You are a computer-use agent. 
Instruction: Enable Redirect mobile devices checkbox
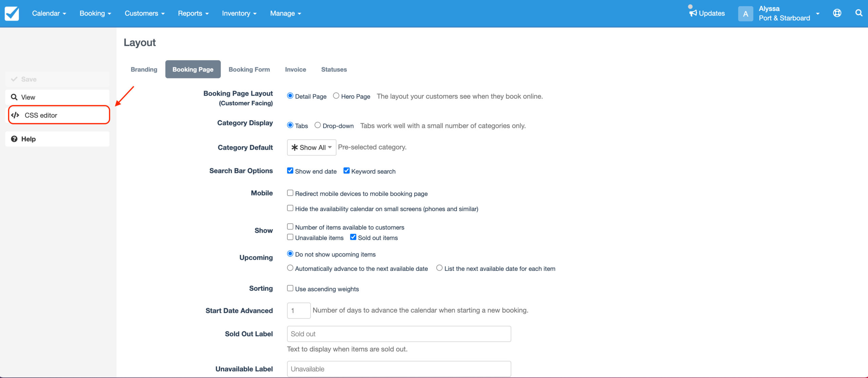(290, 193)
